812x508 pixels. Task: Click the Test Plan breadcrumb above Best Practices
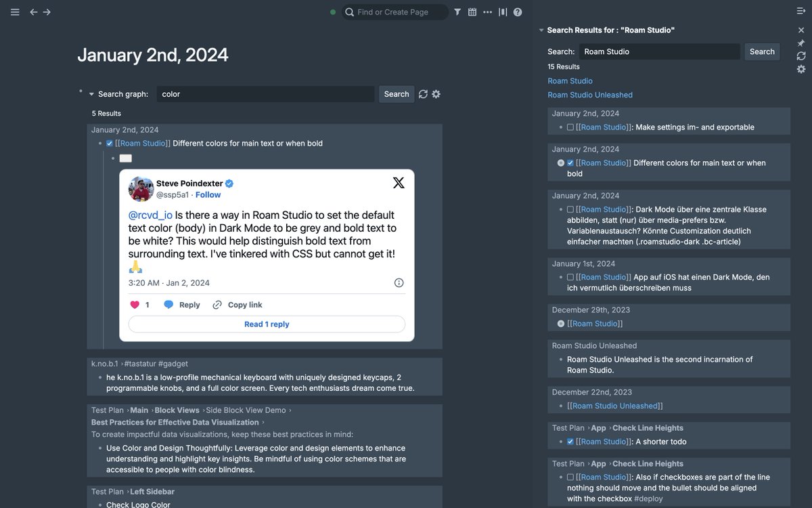[108, 410]
